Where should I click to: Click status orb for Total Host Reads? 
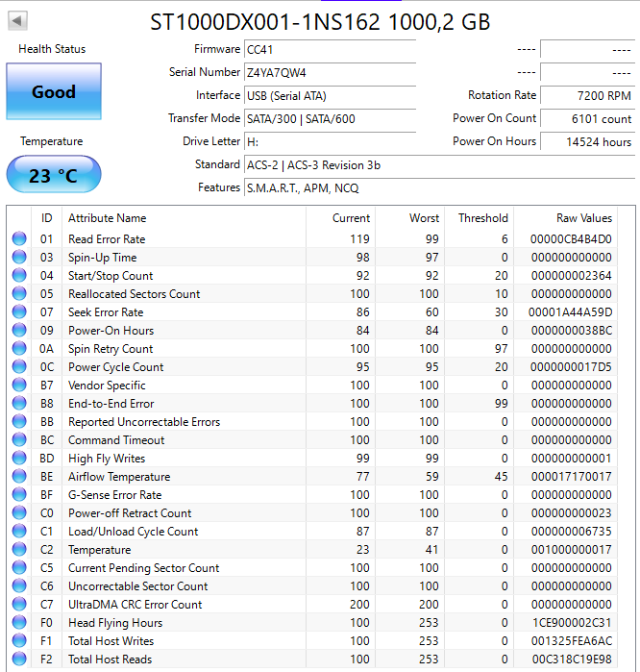tap(19, 660)
